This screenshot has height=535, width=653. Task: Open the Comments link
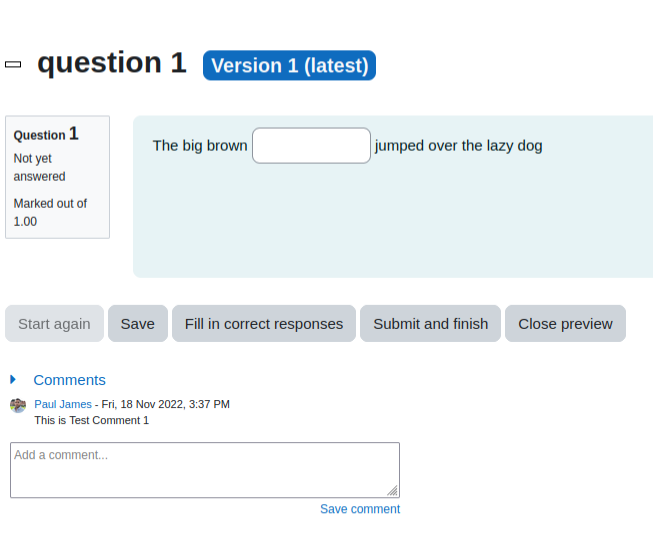click(x=70, y=380)
